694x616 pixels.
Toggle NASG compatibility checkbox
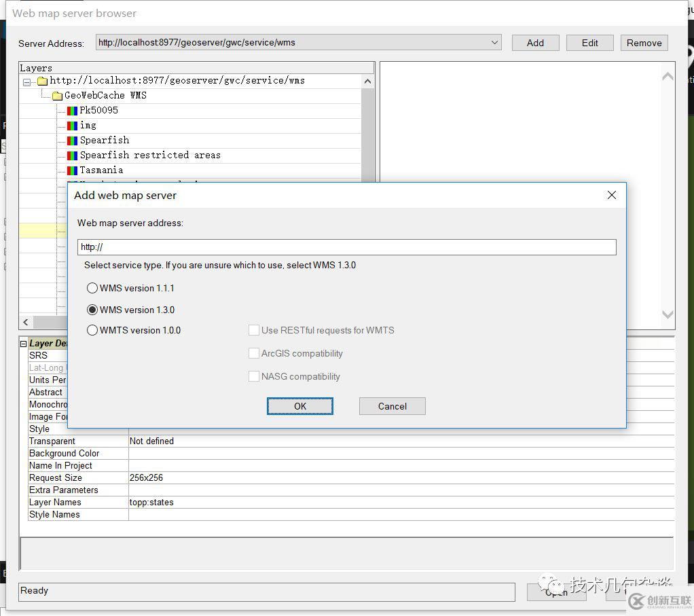[x=253, y=376]
